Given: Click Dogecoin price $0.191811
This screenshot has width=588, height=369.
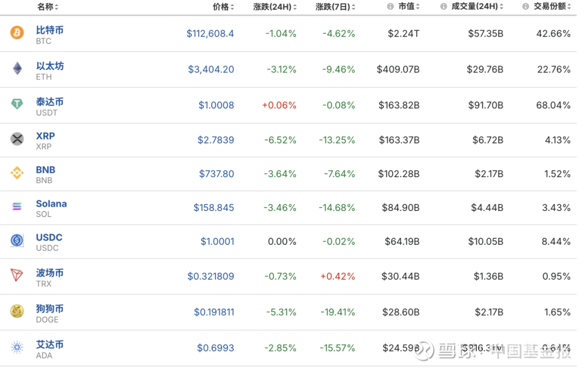Looking at the screenshot, I should click(214, 312).
